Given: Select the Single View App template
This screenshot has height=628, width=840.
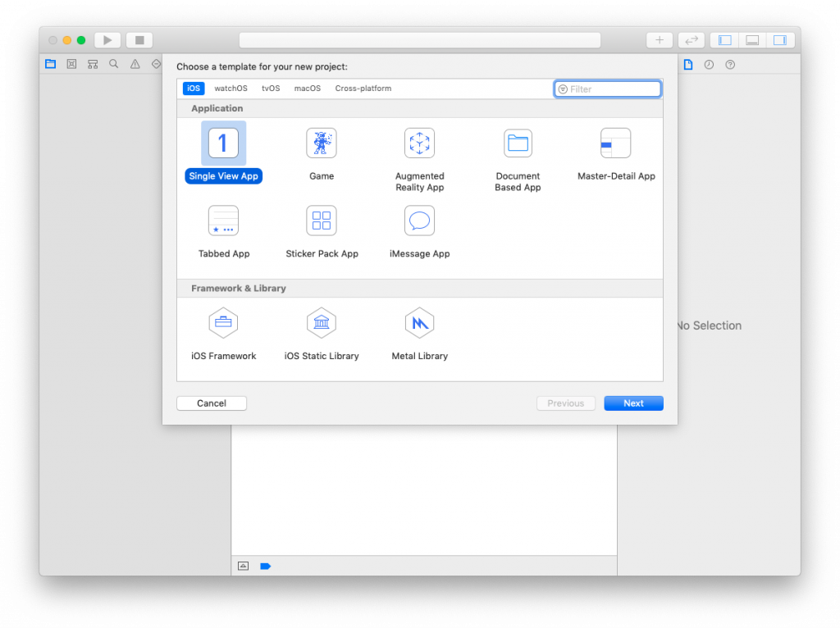Looking at the screenshot, I should (x=223, y=152).
